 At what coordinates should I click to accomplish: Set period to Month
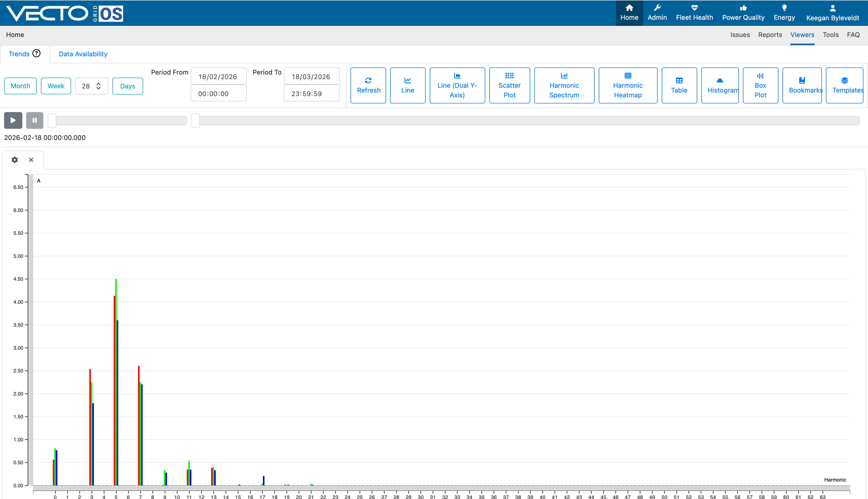pyautogui.click(x=20, y=86)
